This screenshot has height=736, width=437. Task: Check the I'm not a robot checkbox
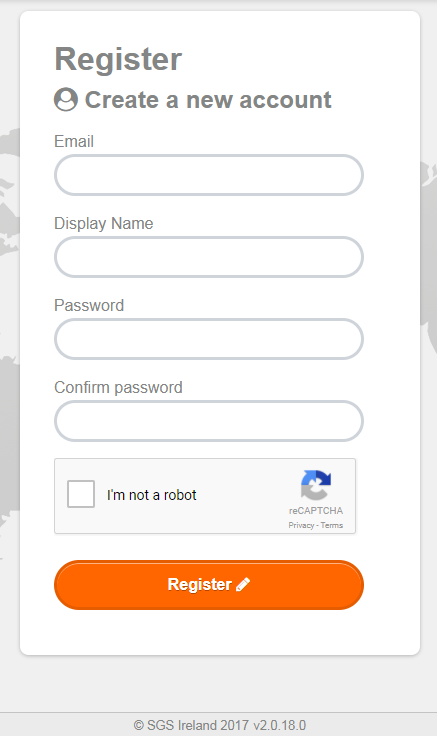(81, 494)
